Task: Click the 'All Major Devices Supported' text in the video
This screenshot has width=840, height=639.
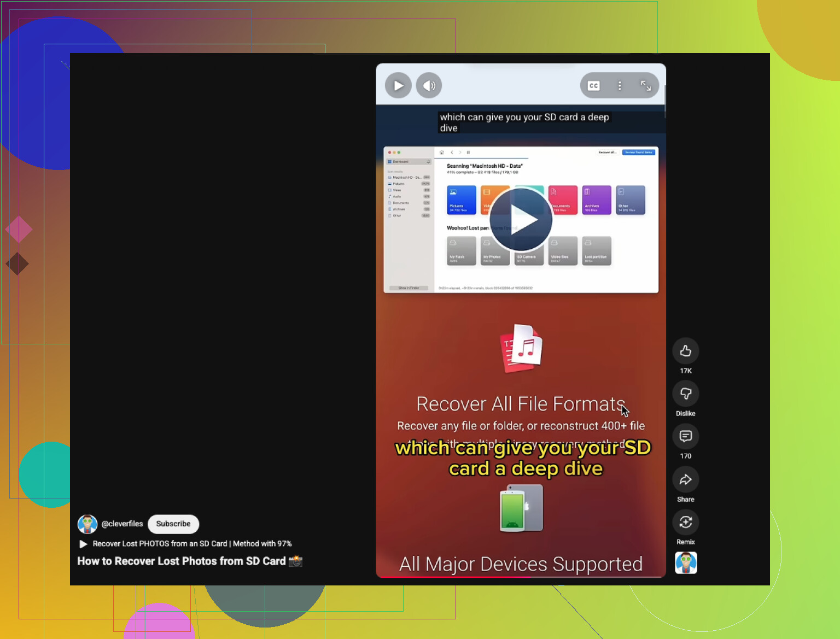Action: [521, 564]
